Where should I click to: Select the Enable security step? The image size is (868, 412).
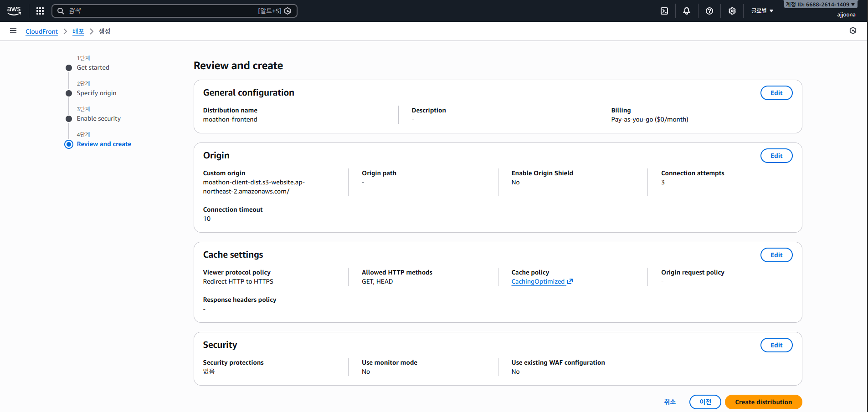[x=98, y=119]
